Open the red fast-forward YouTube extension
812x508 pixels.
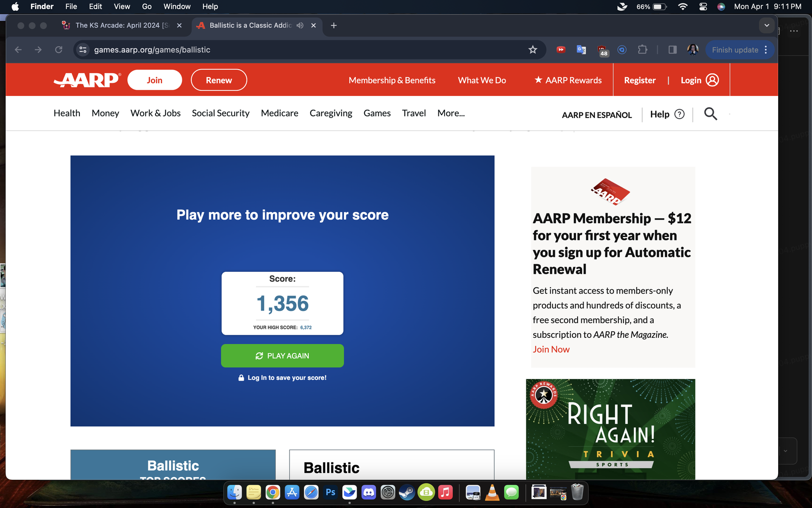(561, 50)
